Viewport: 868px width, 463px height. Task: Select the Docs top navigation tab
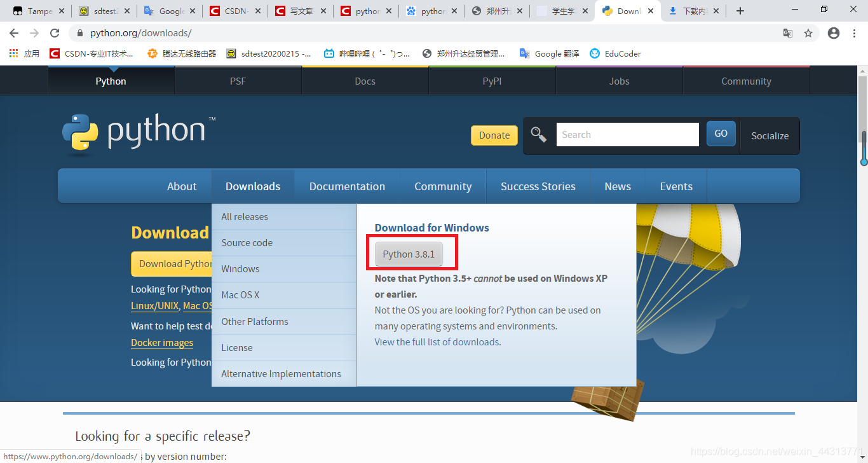(x=365, y=81)
